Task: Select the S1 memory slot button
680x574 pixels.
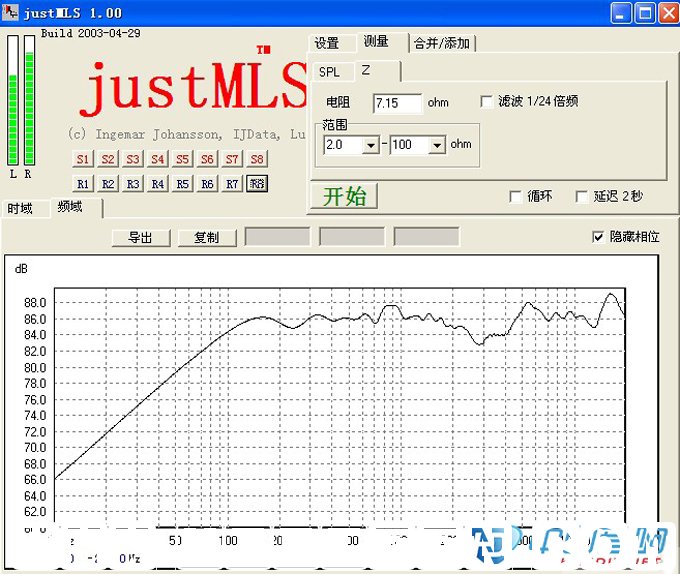Action: coord(83,159)
